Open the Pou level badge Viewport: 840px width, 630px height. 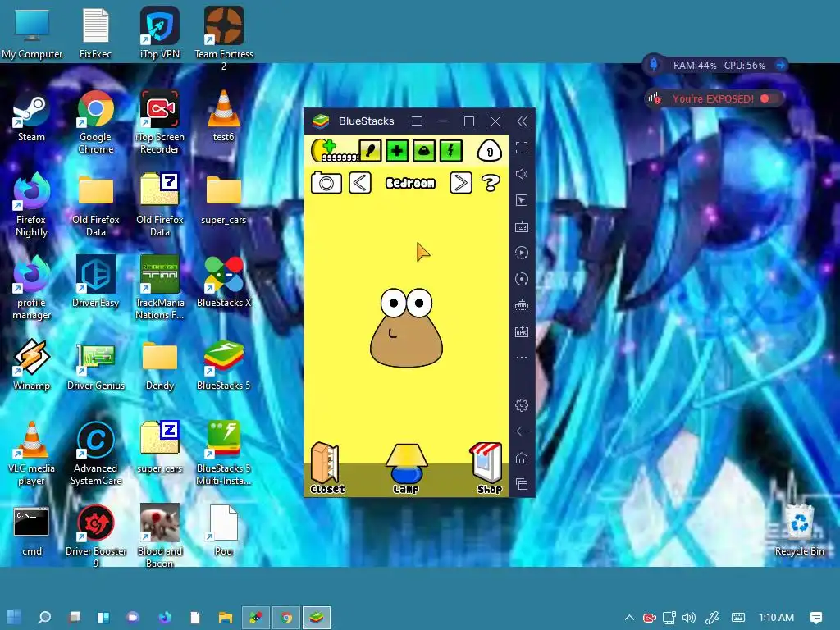(489, 151)
